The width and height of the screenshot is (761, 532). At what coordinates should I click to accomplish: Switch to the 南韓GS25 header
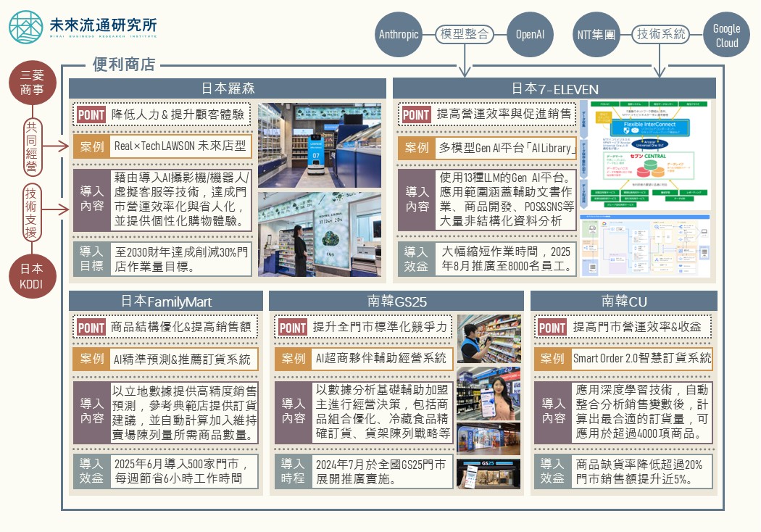pos(396,301)
